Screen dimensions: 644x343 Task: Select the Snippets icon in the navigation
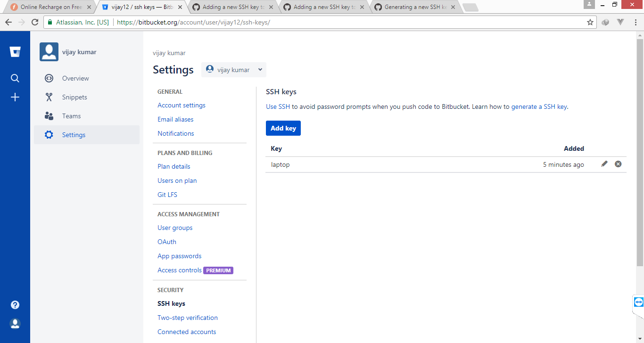pos(49,97)
